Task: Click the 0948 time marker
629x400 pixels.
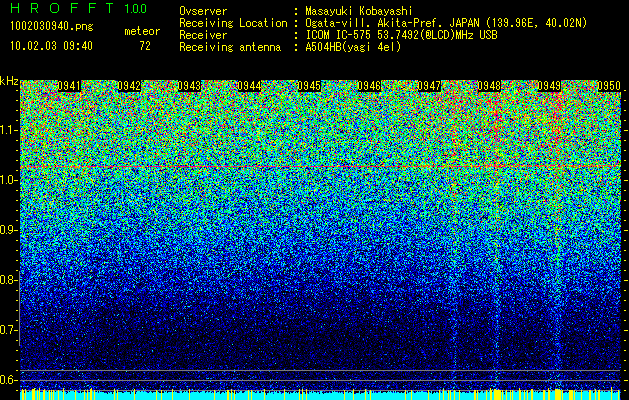Action: click(x=489, y=86)
